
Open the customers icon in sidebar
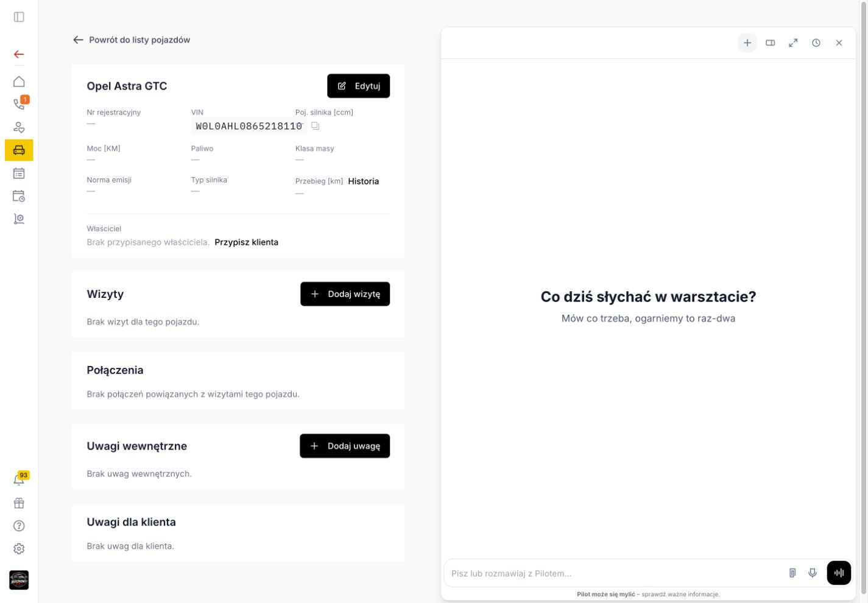(x=19, y=127)
